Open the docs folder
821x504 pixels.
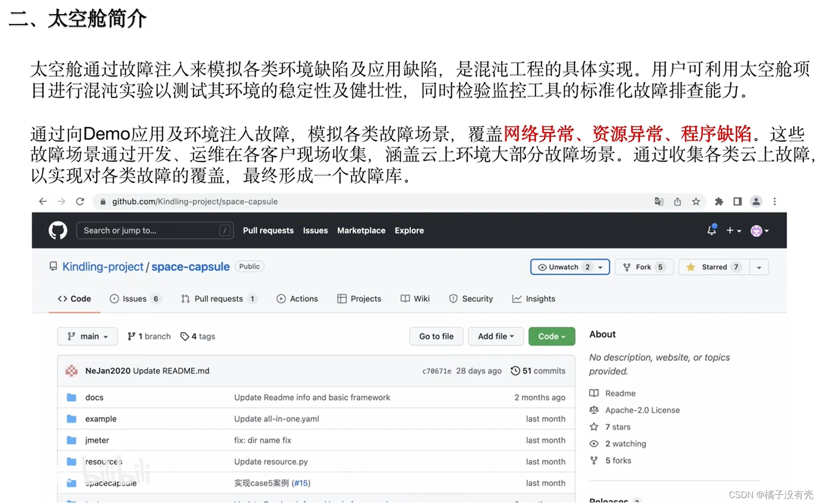coord(94,398)
